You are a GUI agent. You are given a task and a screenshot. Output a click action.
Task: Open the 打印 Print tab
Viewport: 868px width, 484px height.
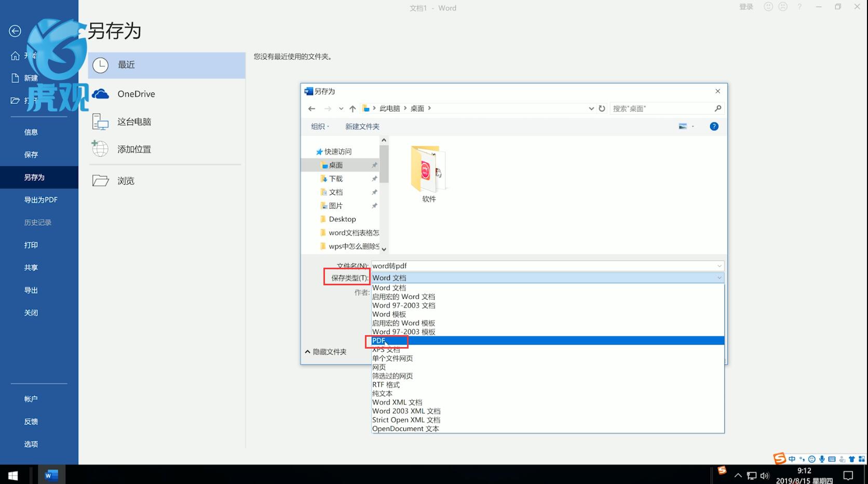(x=31, y=245)
